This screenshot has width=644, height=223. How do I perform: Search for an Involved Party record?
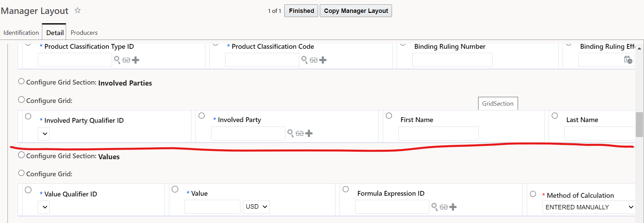point(290,133)
